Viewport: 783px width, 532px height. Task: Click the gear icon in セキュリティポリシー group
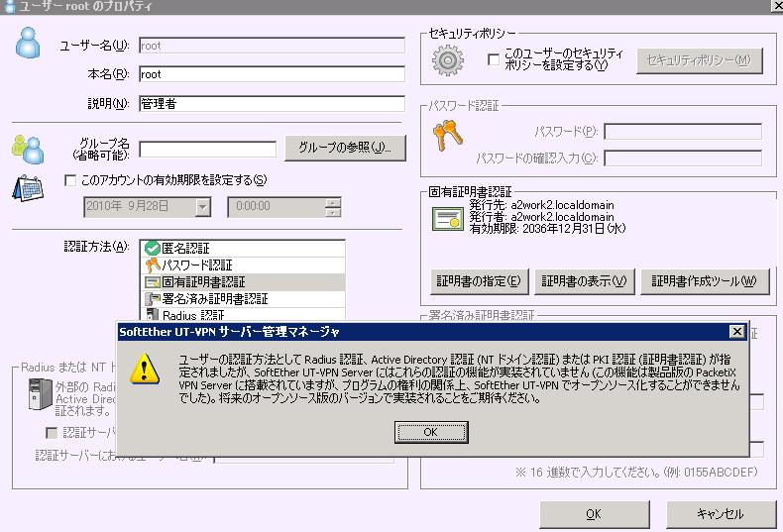447,59
